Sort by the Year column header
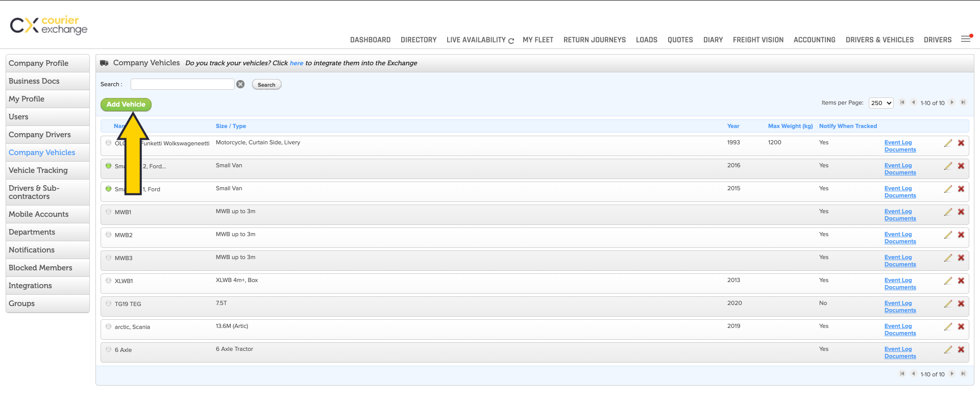Viewport: 980px width, 407px height. coord(733,126)
